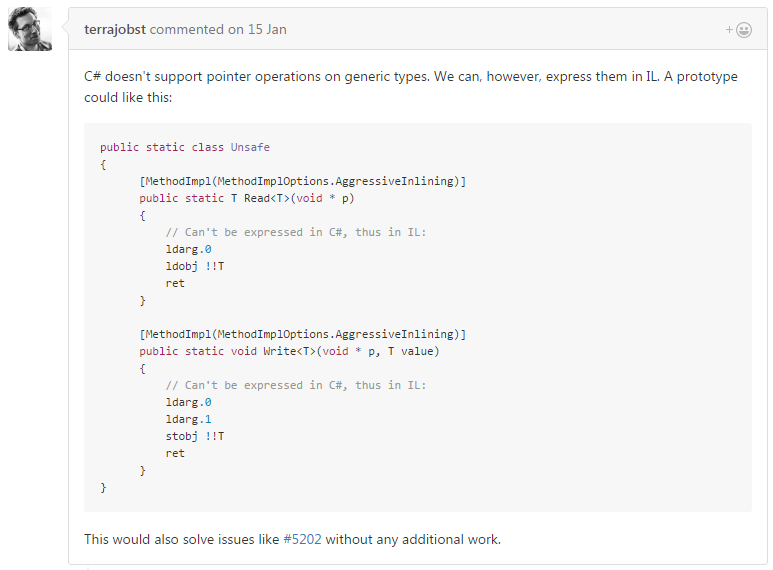The image size is (773, 570).
Task: Click the Read<T> method signature line
Action: 246,198
